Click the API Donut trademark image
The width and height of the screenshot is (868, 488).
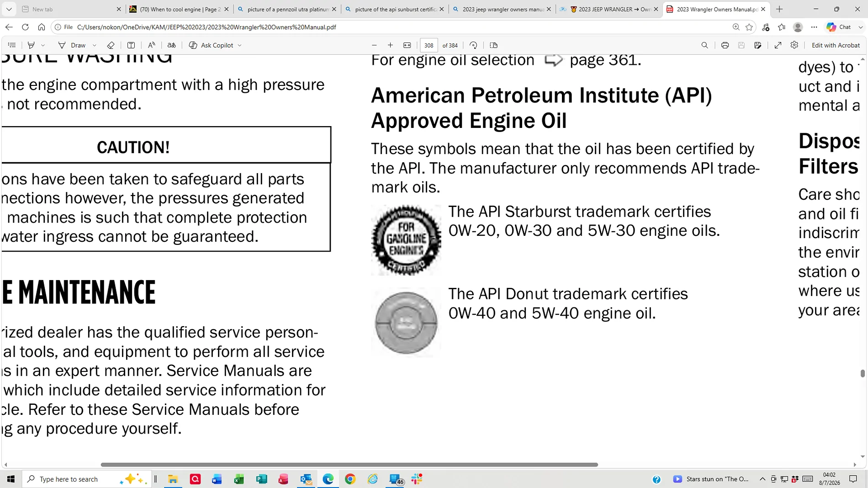coord(406,322)
